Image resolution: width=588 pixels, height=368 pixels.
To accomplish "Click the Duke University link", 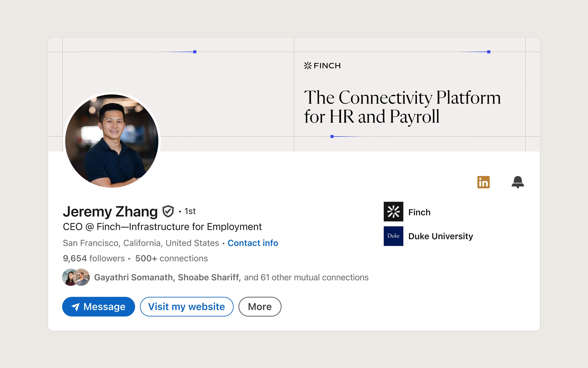I will click(441, 236).
